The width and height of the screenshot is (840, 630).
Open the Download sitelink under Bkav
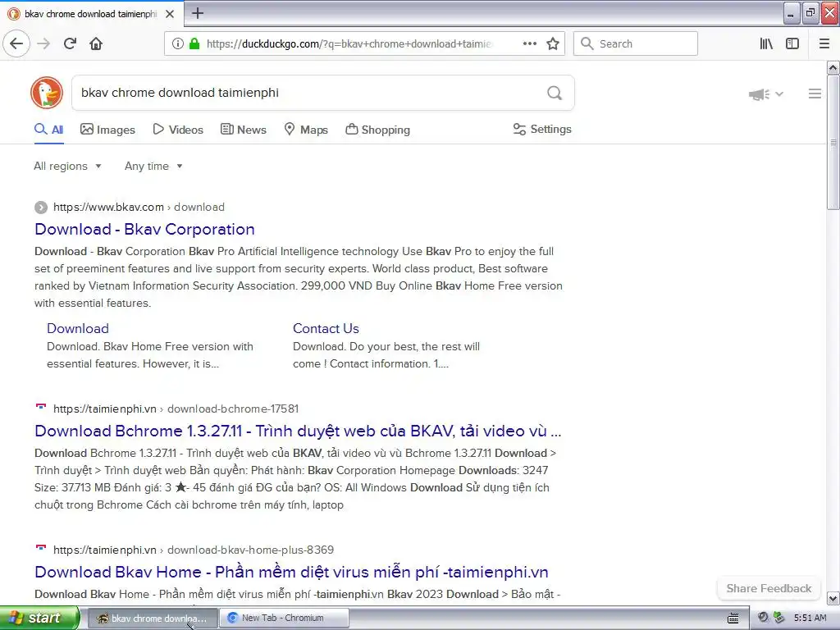[78, 328]
